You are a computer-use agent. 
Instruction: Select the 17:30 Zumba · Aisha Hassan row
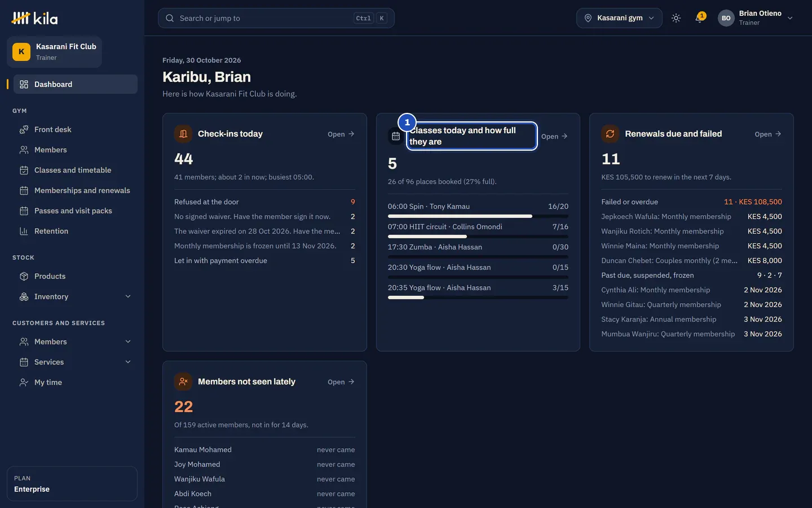pyautogui.click(x=478, y=247)
